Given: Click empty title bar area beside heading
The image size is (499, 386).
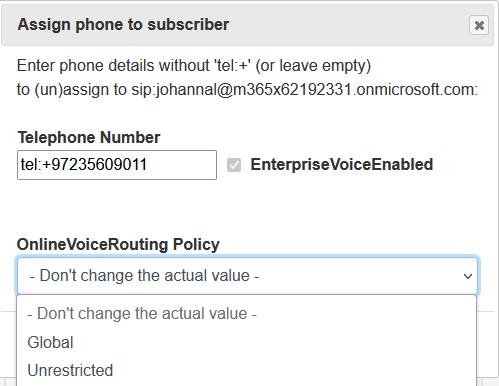Looking at the screenshot, I should (x=347, y=25).
